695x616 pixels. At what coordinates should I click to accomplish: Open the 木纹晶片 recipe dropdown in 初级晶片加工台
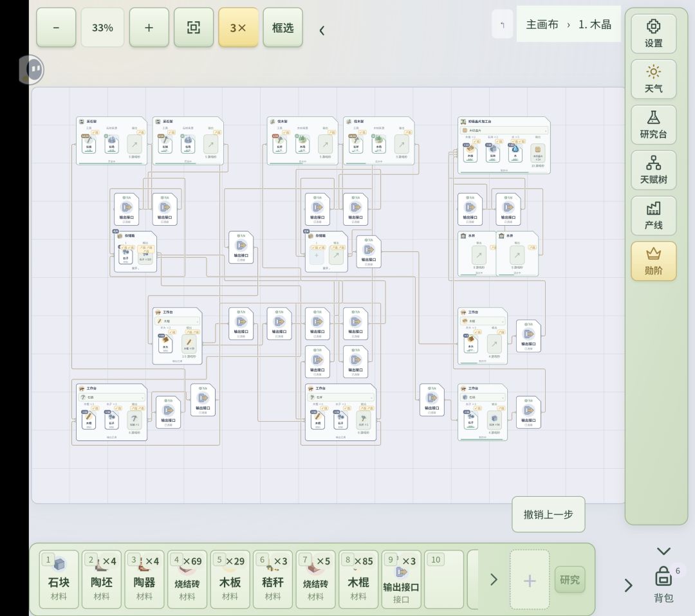(x=504, y=131)
